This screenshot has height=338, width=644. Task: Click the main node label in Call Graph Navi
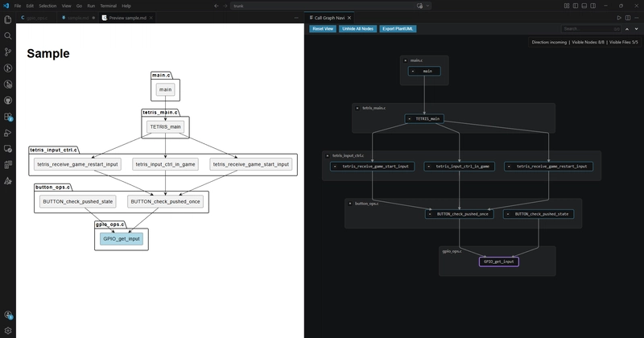427,71
